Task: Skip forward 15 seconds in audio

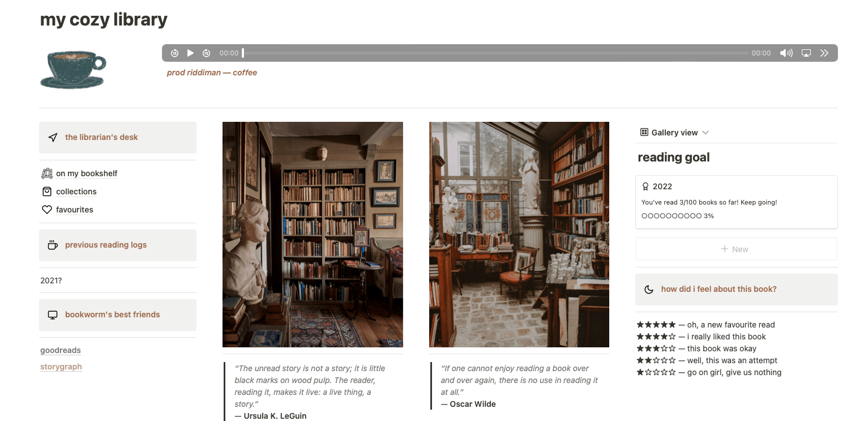Action: pos(207,53)
